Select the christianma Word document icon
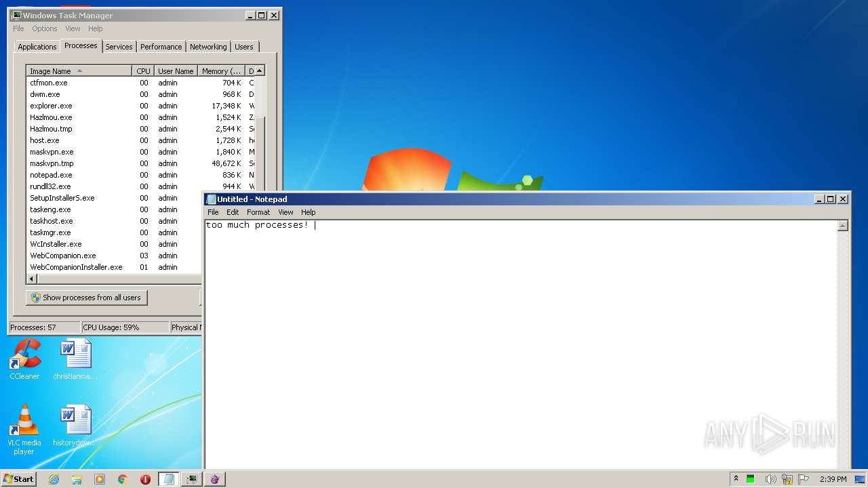 pos(75,359)
